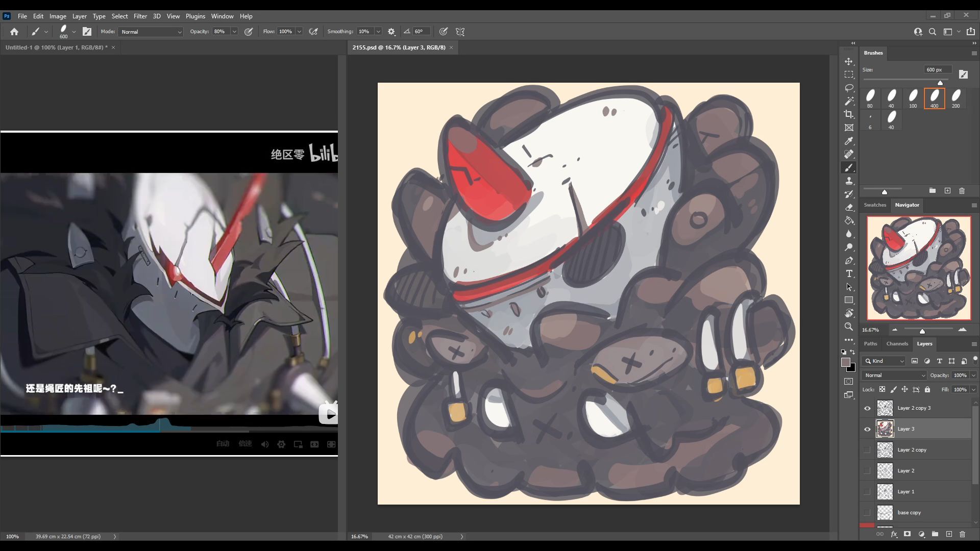Open the Opacity dropdown arrow in options bar
980x551 pixels.
coord(234,32)
